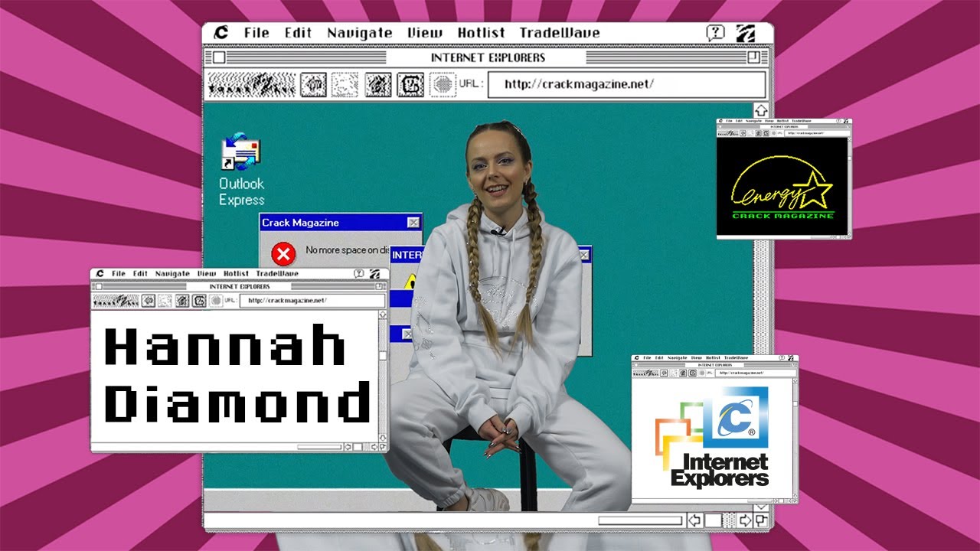
Task: Open the View menu in main window
Action: (x=425, y=33)
